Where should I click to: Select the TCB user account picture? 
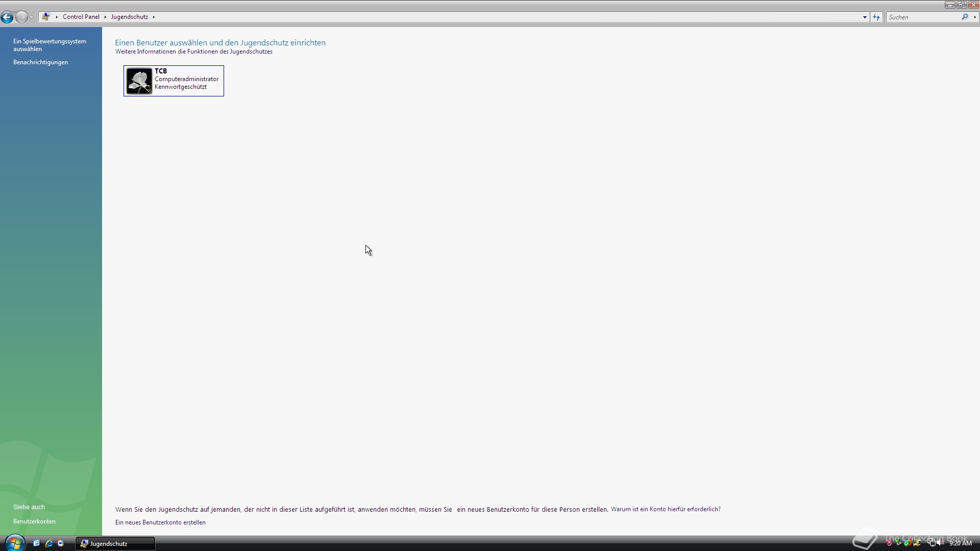point(139,81)
